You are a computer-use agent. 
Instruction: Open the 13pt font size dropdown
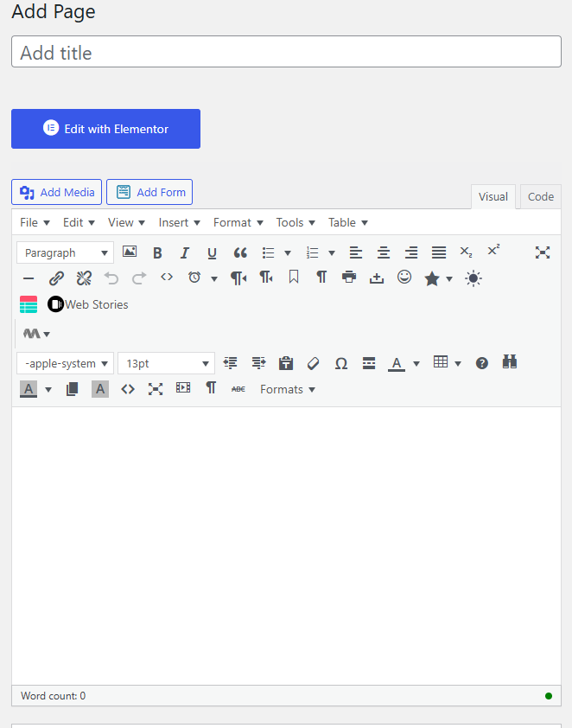pyautogui.click(x=167, y=363)
